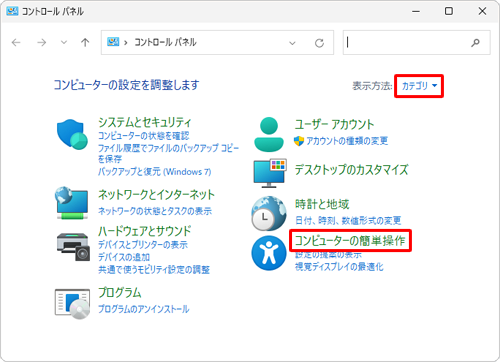This screenshot has width=500, height=362.
Task: Open デバイスの追加 link
Action: coord(124,257)
